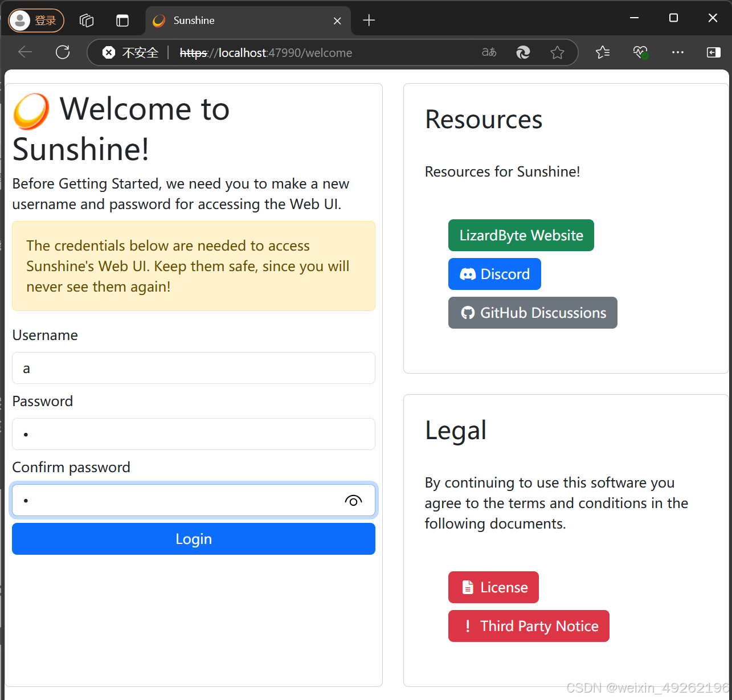Click the Edge Copilot swirl icon in address bar
The height and width of the screenshot is (700, 732).
pyautogui.click(x=523, y=52)
